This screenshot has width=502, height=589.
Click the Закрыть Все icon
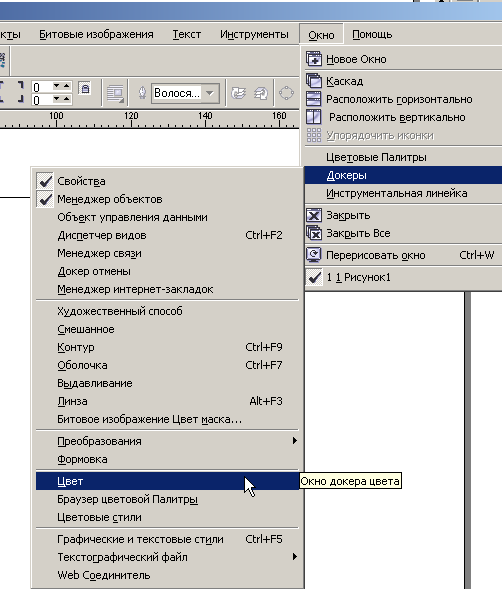click(314, 233)
